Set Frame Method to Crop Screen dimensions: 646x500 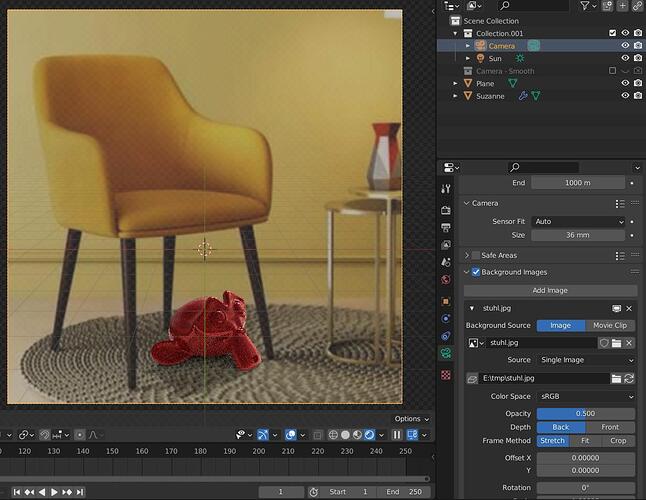coord(618,441)
